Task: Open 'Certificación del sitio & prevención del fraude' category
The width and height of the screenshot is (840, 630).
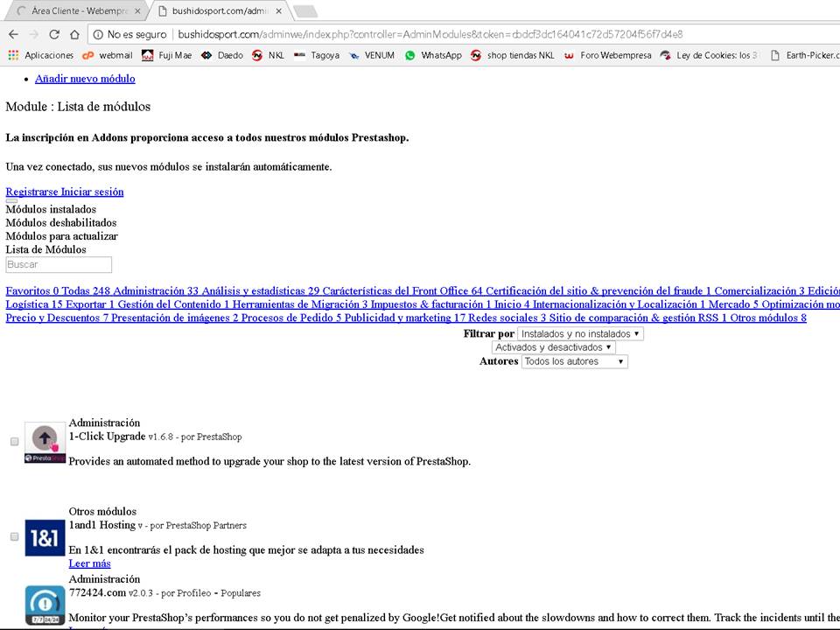Action: tap(598, 290)
